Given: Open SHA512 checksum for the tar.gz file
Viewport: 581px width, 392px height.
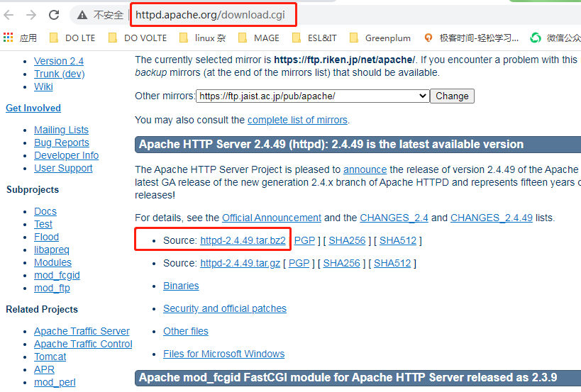Looking at the screenshot, I should pyautogui.click(x=392, y=263).
